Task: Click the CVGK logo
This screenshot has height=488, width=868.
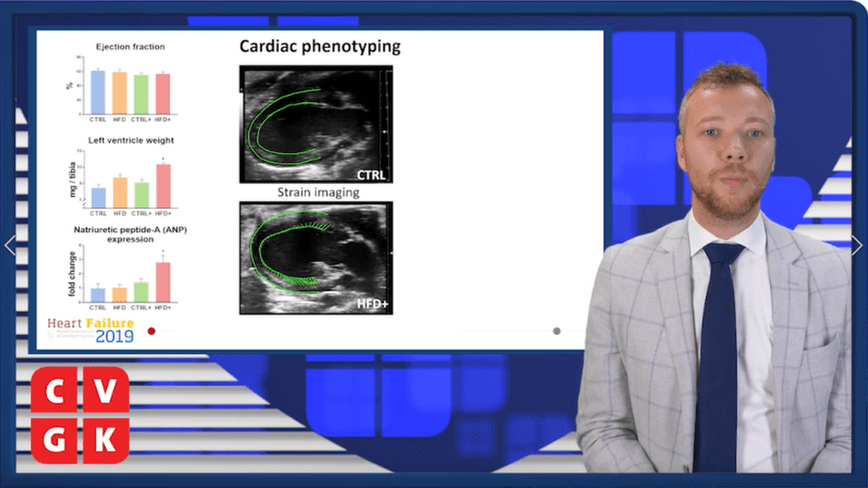Action: (x=79, y=415)
